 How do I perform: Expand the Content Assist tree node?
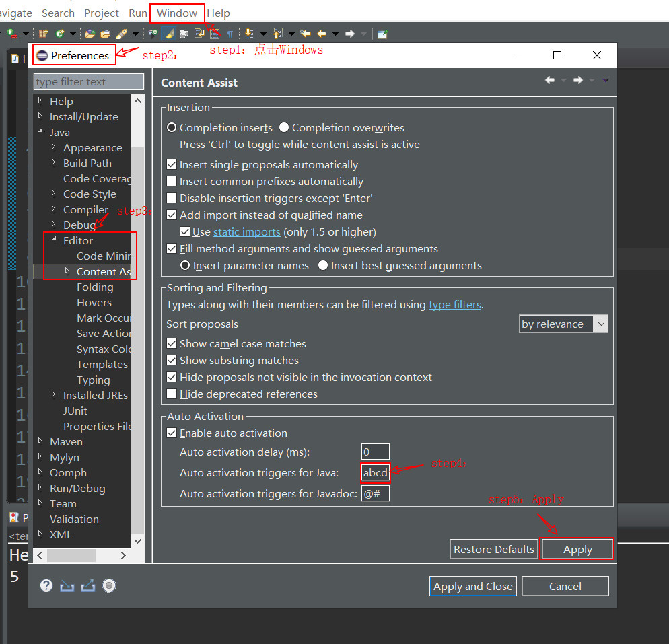pos(67,271)
